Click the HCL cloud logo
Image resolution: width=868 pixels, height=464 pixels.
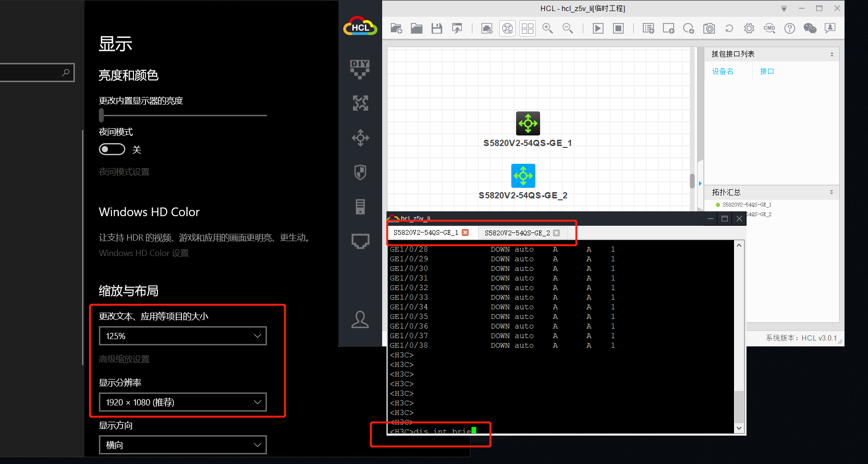[360, 26]
